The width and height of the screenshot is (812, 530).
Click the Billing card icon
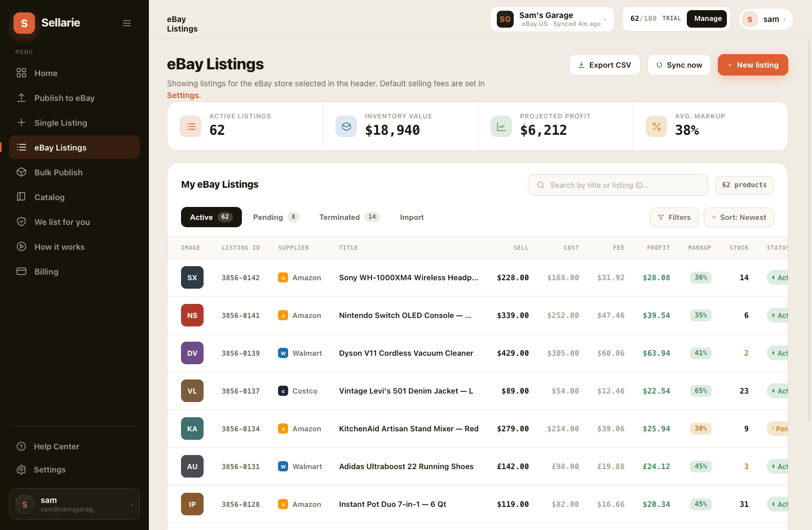(x=21, y=272)
